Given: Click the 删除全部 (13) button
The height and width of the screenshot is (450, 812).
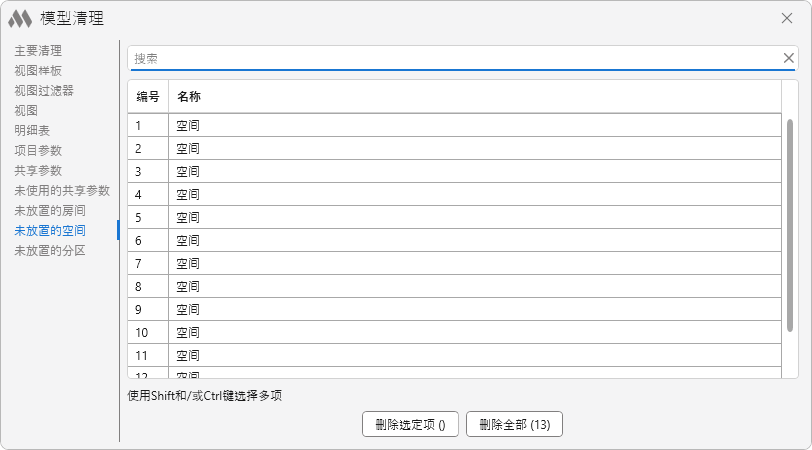Looking at the screenshot, I should point(514,424).
